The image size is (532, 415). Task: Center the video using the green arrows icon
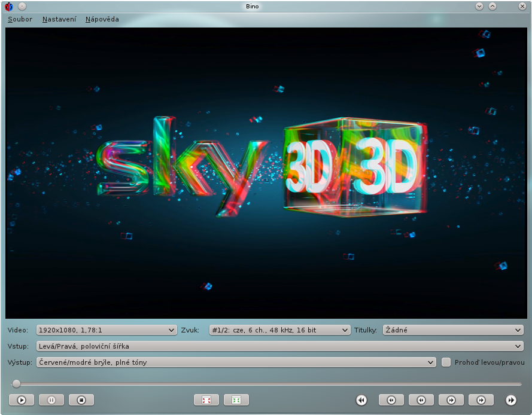[236, 400]
